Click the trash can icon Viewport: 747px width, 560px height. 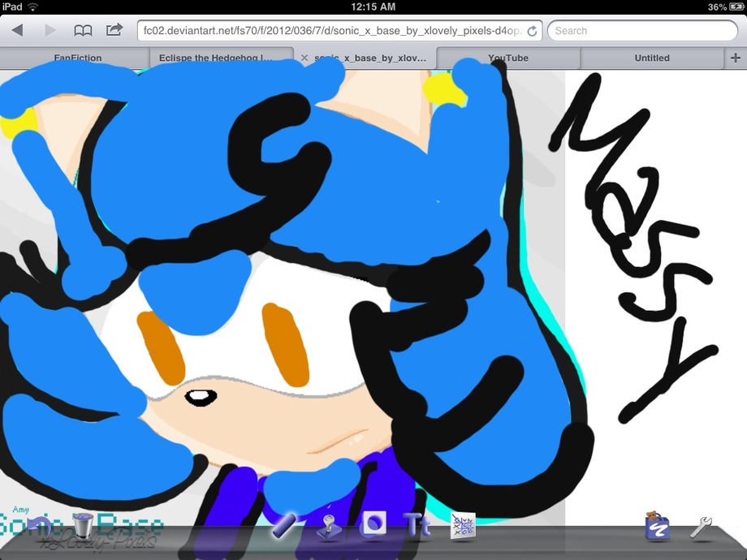[x=84, y=525]
